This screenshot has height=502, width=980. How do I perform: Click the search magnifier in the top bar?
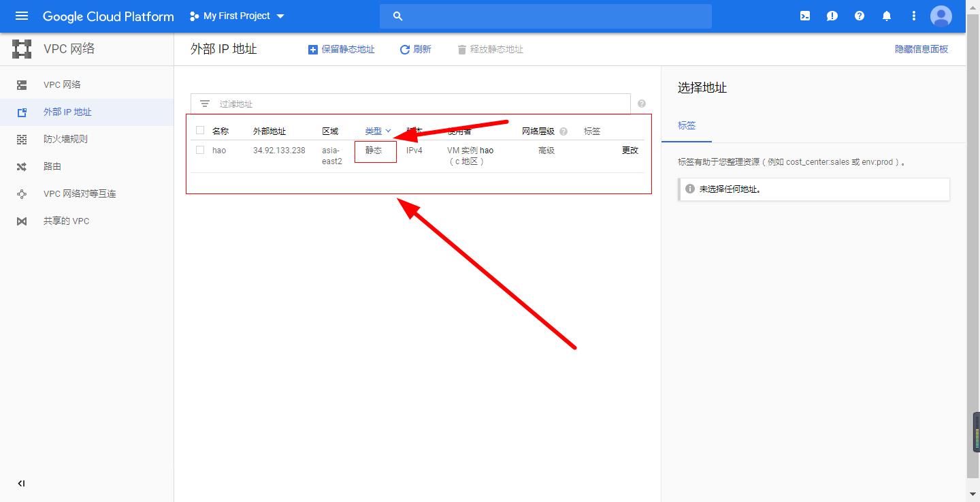397,16
